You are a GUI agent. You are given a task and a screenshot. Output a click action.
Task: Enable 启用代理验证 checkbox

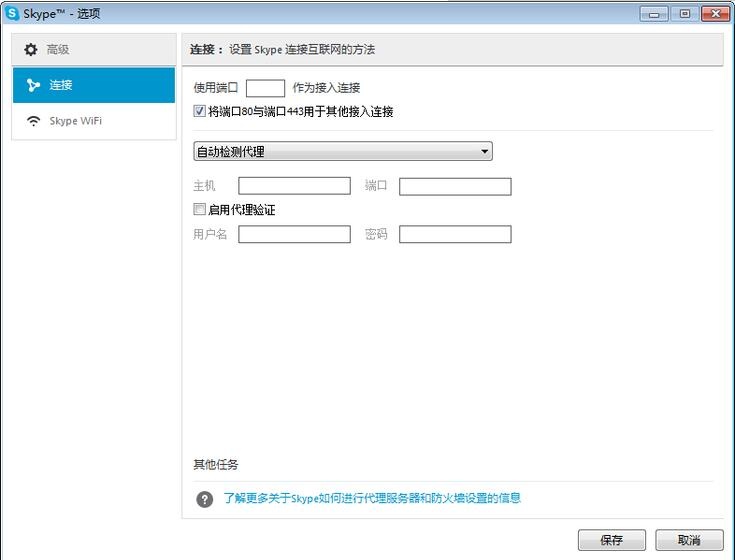(x=199, y=209)
